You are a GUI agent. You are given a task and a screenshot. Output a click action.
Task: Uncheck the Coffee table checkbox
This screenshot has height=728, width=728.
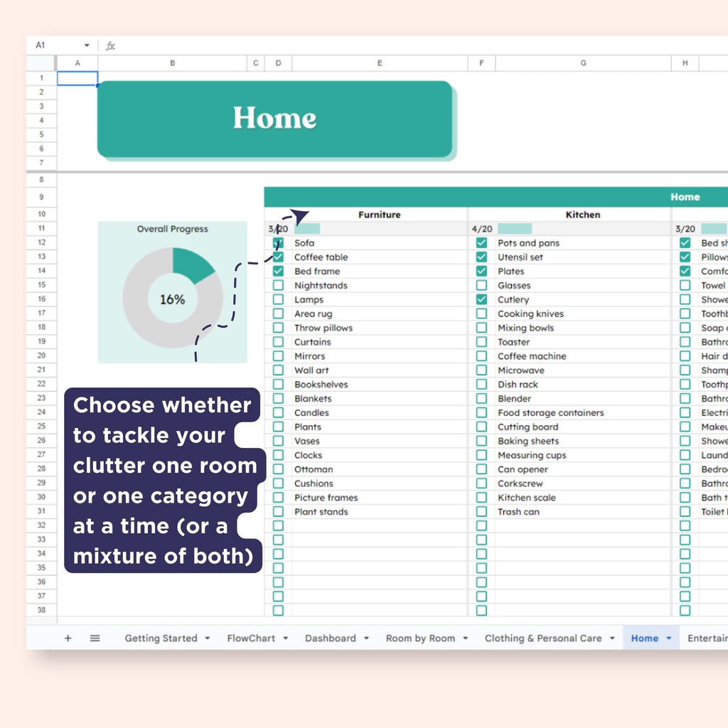pyautogui.click(x=278, y=257)
